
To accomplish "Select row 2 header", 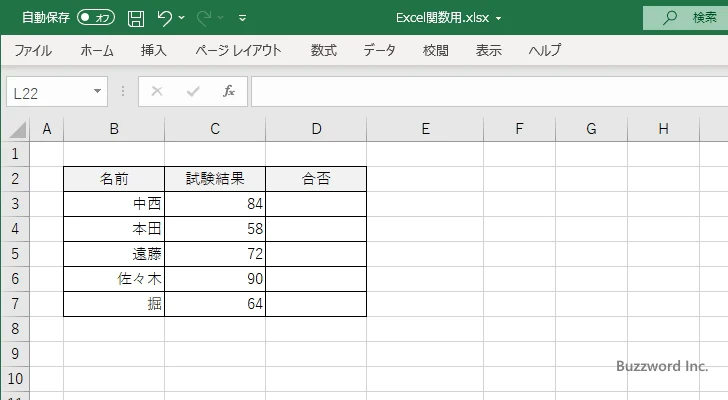I will [15, 179].
